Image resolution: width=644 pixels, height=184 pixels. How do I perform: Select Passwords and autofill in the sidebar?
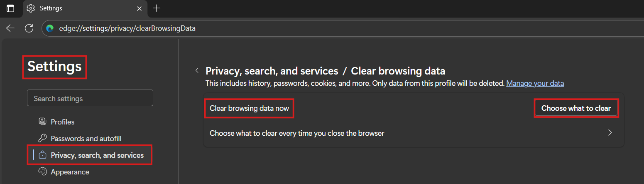click(86, 139)
